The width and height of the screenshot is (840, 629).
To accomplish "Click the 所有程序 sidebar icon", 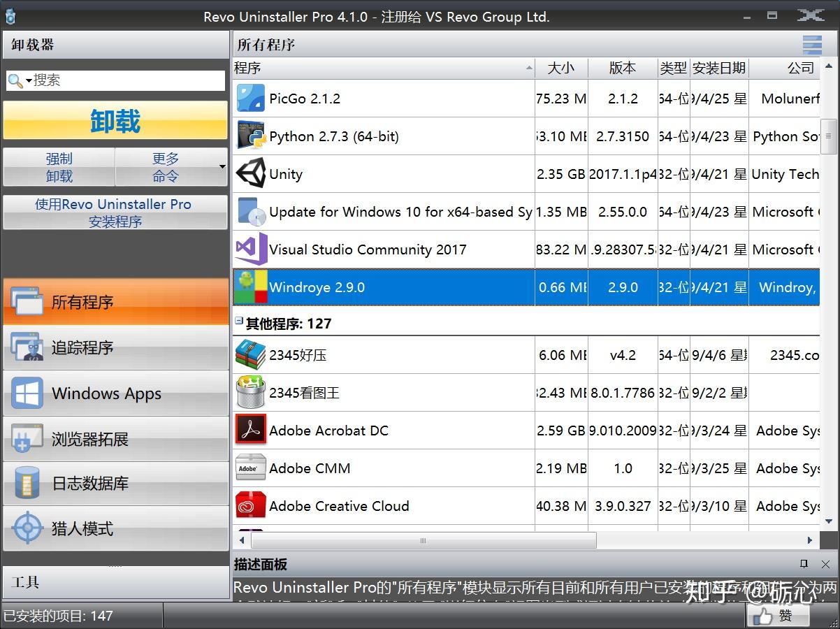I will (27, 302).
